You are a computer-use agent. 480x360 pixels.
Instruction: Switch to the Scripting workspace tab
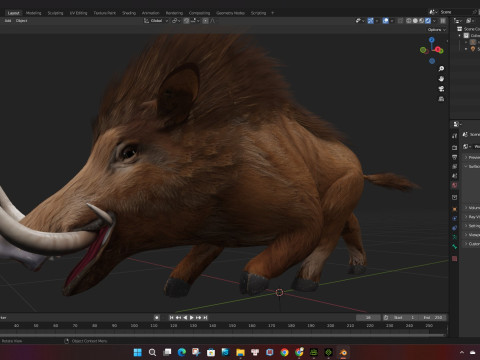point(258,13)
